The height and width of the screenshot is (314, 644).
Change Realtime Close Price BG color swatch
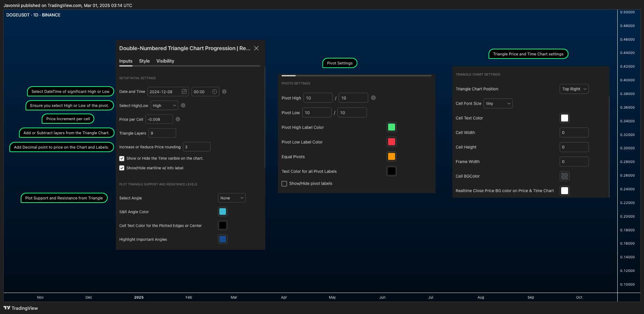(x=565, y=191)
